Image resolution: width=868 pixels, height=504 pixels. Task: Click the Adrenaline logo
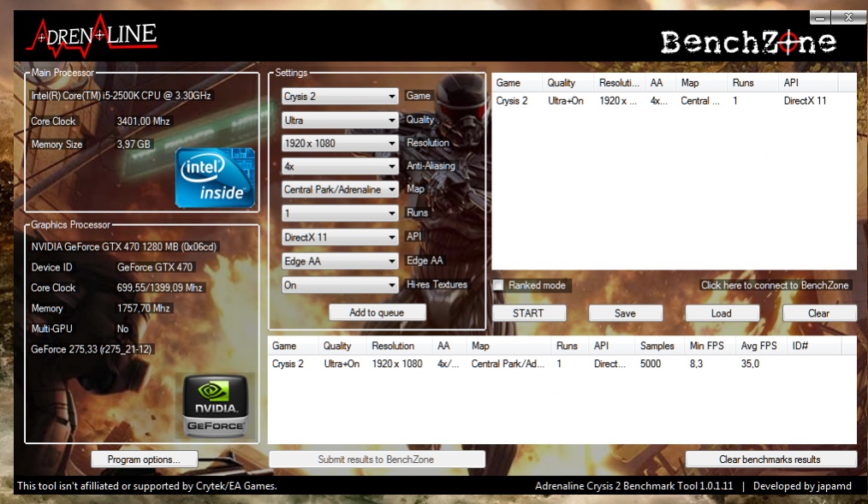click(x=92, y=37)
